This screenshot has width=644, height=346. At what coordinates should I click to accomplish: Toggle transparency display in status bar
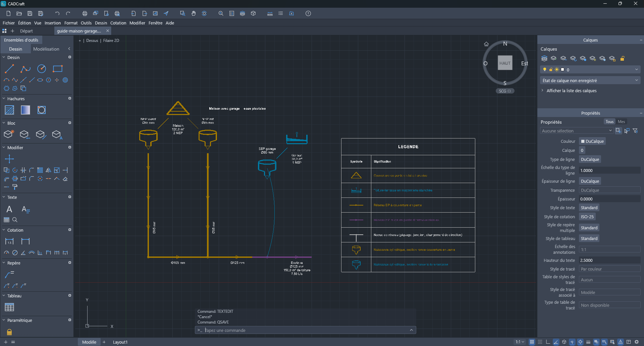(x=596, y=342)
